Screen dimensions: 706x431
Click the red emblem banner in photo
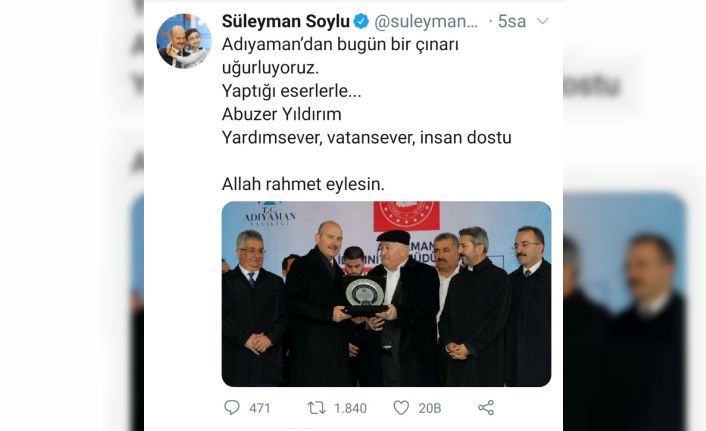coord(407,216)
